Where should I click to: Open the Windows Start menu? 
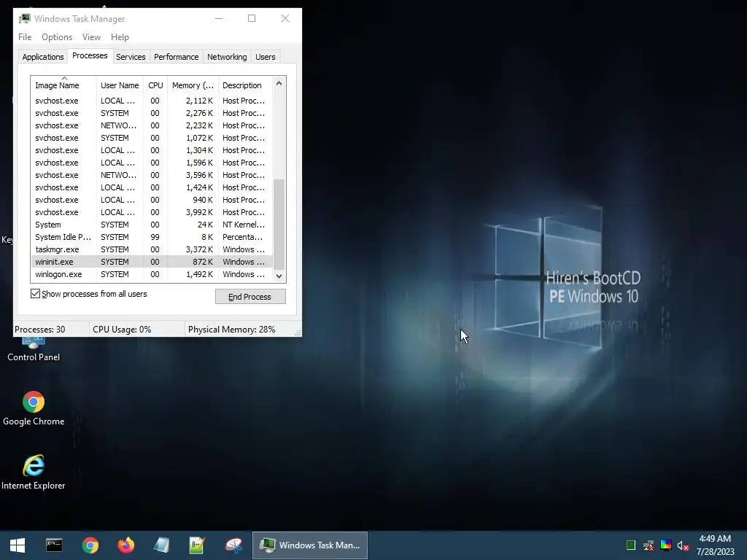tap(18, 545)
